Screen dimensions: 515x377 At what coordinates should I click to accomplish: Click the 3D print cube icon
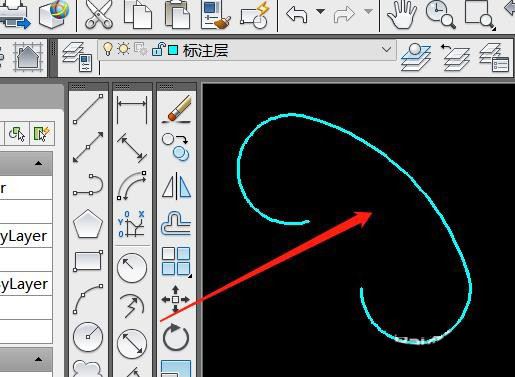pyautogui.click(x=54, y=14)
